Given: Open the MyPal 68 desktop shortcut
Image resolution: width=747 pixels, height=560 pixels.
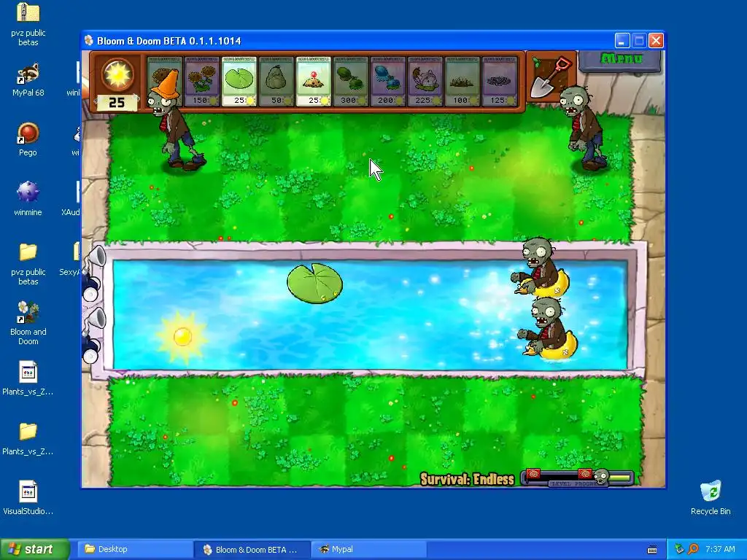Looking at the screenshot, I should point(28,80).
